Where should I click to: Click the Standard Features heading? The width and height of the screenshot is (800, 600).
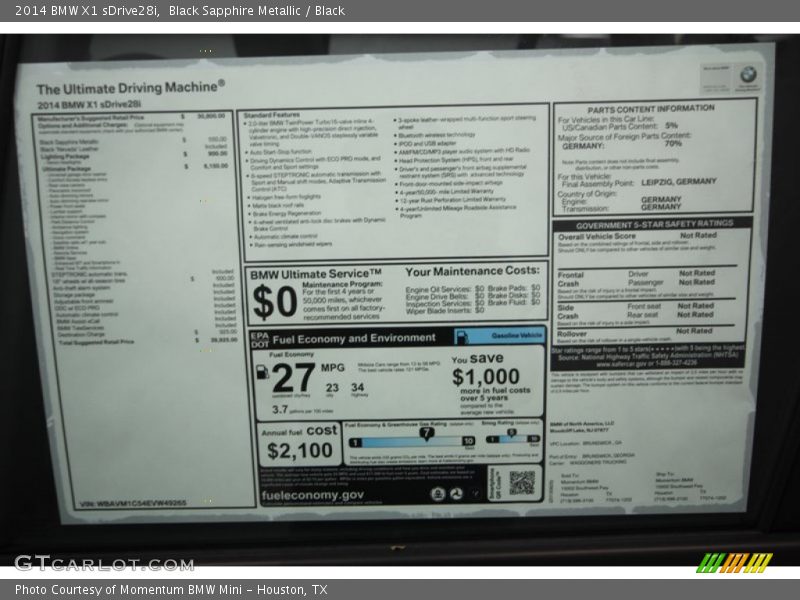click(272, 115)
